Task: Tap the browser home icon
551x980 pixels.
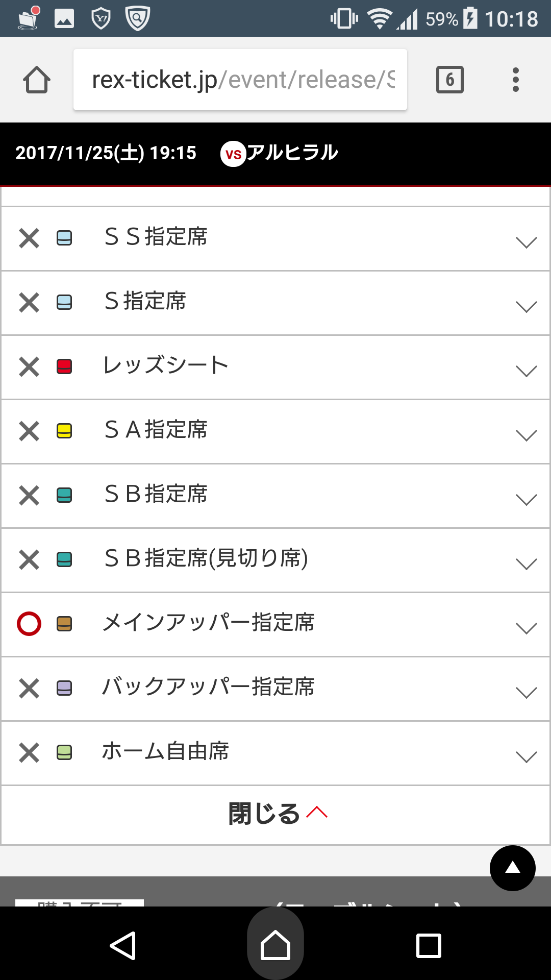Action: [37, 80]
